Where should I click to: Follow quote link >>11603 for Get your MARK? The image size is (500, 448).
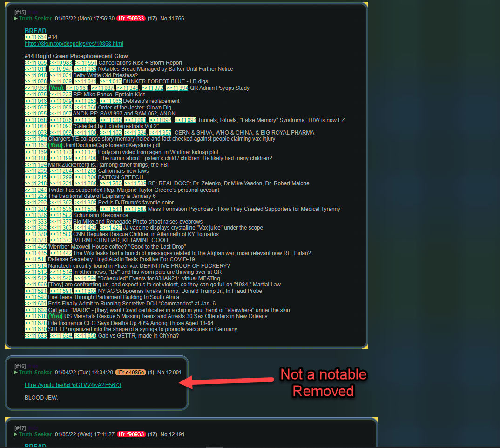pos(36,310)
